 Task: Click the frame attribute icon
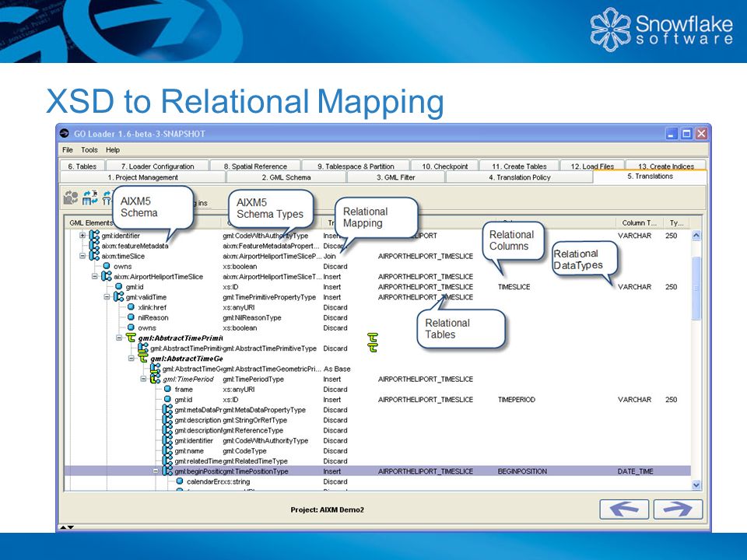point(167,389)
